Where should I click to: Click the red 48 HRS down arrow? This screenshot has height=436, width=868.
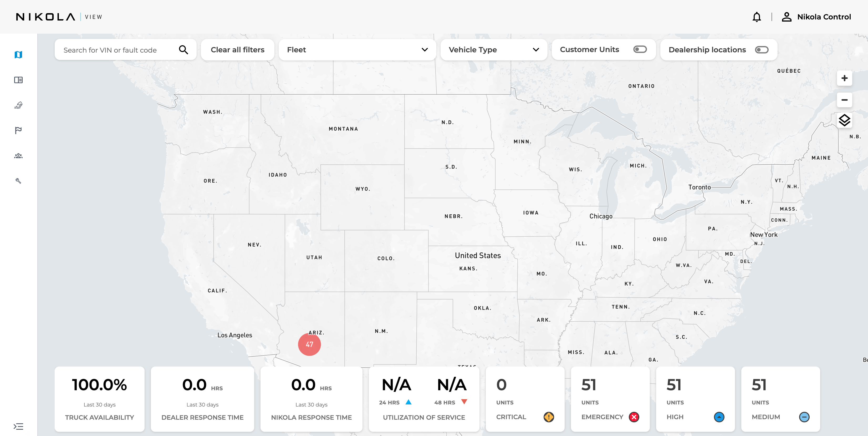464,402
